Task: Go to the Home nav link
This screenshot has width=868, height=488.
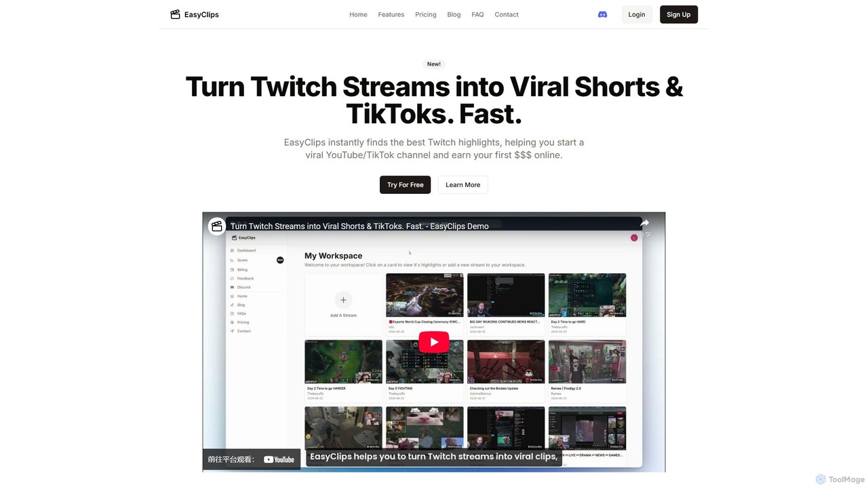Action: click(358, 14)
